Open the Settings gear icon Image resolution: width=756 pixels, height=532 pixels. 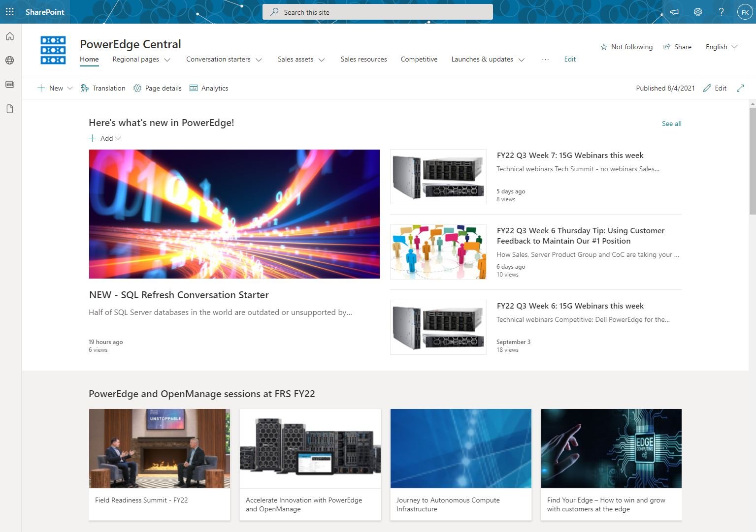(x=698, y=12)
